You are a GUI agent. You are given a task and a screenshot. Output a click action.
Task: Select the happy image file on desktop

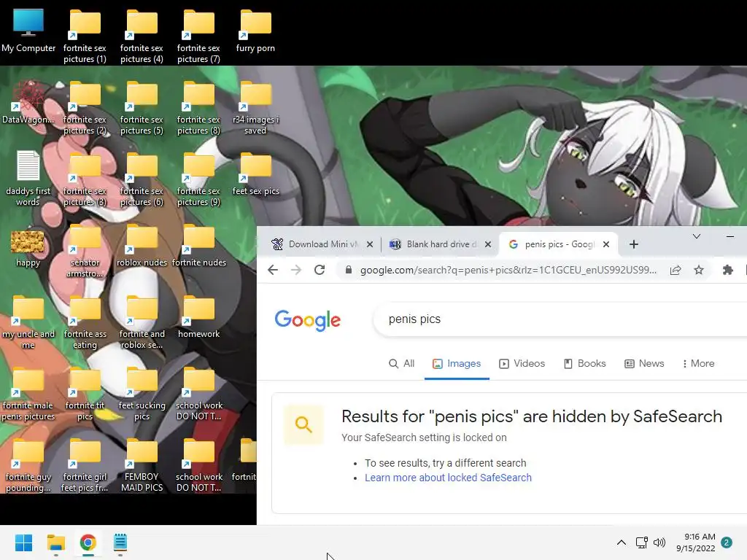(28, 249)
